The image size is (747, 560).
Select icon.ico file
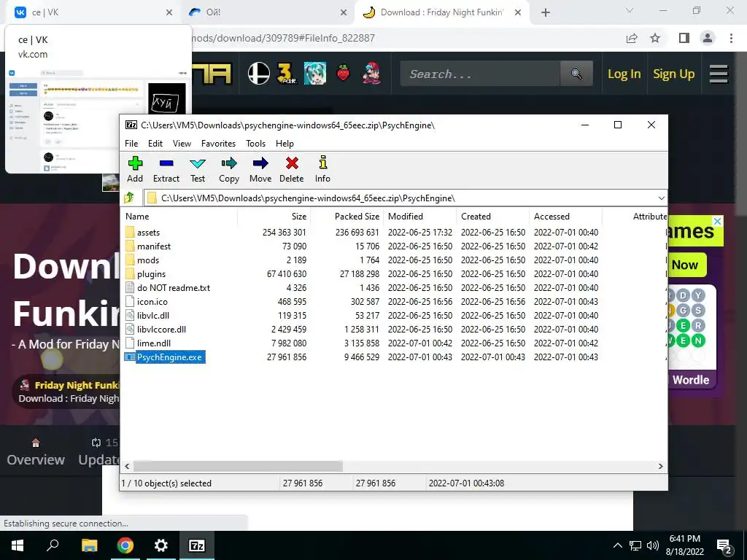[152, 301]
